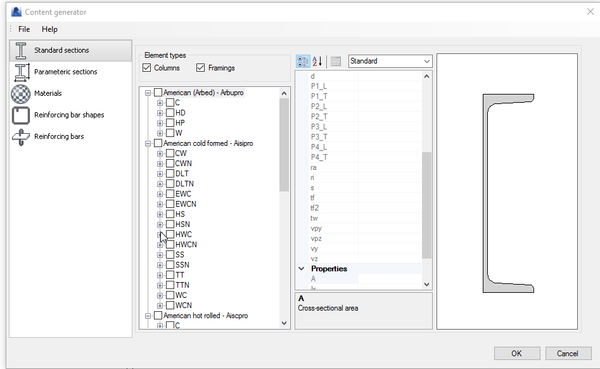This screenshot has width=600, height=369.
Task: Click the channel section preview image
Action: point(508,193)
